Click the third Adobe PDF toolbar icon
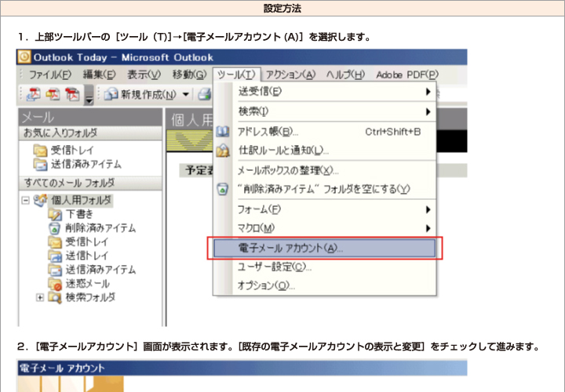565x392 pixels. click(72, 94)
